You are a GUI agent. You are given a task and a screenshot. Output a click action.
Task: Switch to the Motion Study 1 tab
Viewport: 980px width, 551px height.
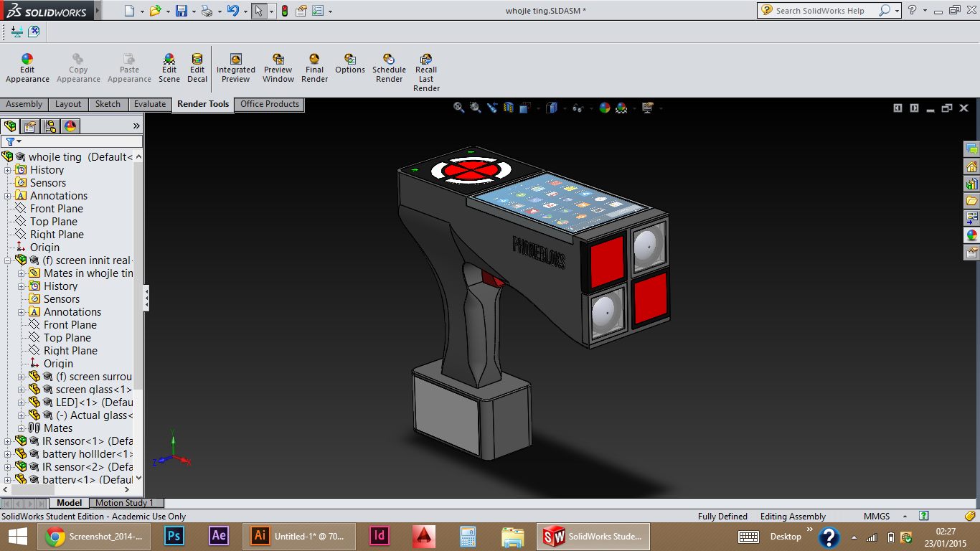(124, 503)
